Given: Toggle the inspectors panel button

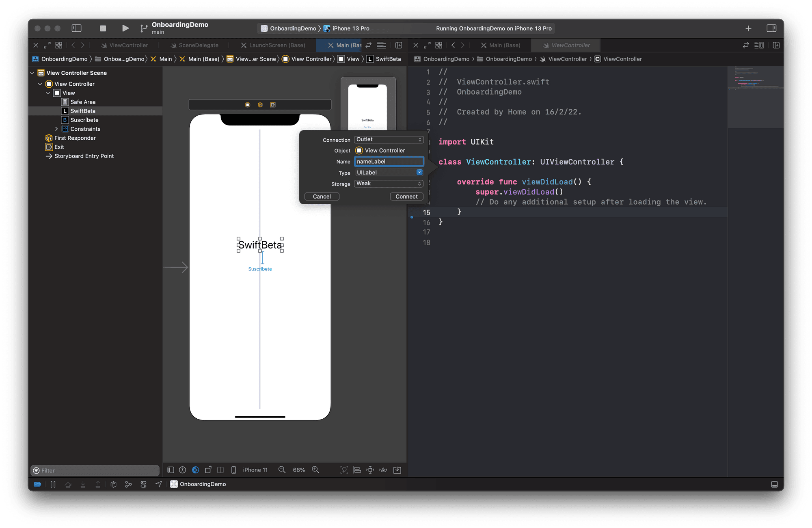Looking at the screenshot, I should [x=771, y=28].
